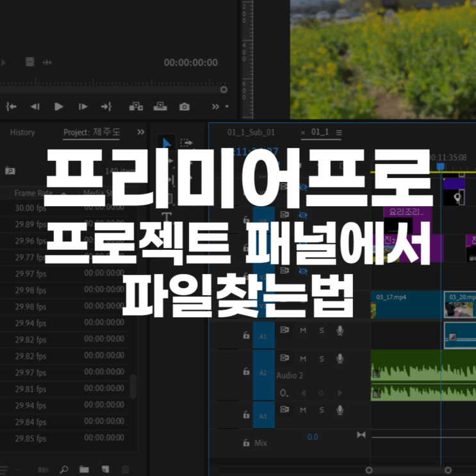Open A2 keyframe display options dropdown
Viewport: 476px width, 476px height.
(284, 393)
